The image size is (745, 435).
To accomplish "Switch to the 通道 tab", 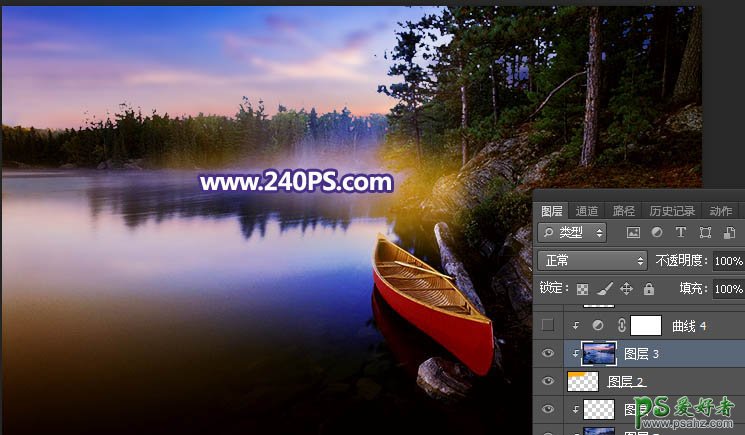I will pos(587,211).
